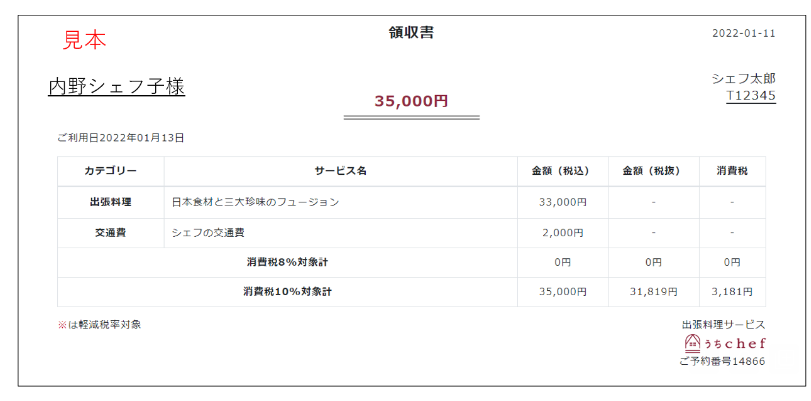Image resolution: width=811 pixels, height=401 pixels.
Task: Click the うちchef house logo icon
Action: 692,343
